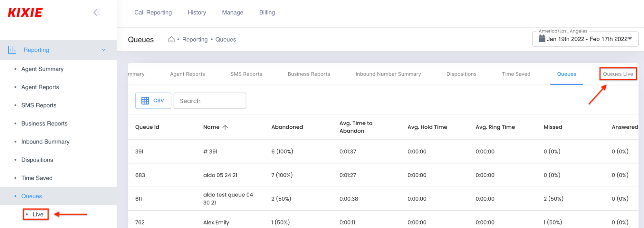
Task: Open Call Reporting in top navigation
Action: [x=153, y=13]
